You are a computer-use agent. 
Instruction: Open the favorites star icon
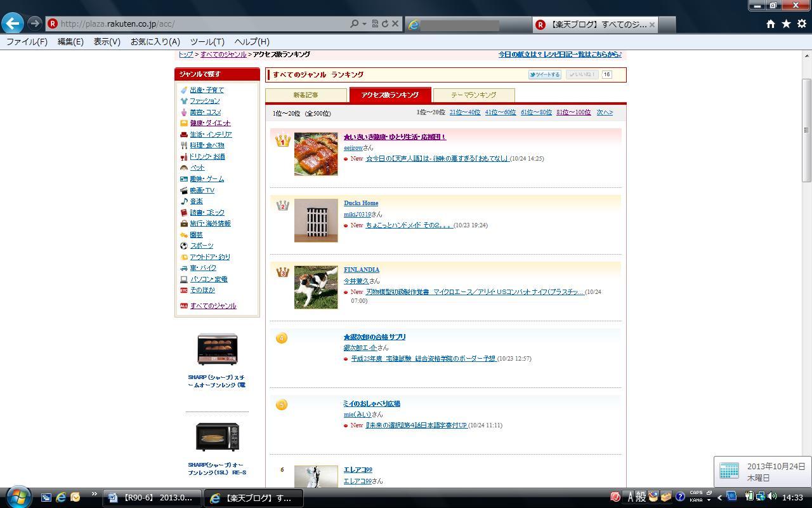pos(786,23)
